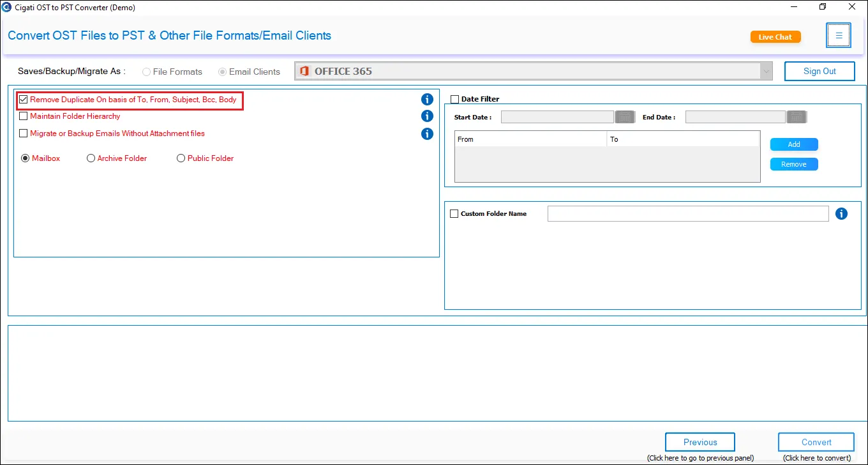Select the Public Folder radio button
This screenshot has height=465, width=868.
tap(181, 158)
